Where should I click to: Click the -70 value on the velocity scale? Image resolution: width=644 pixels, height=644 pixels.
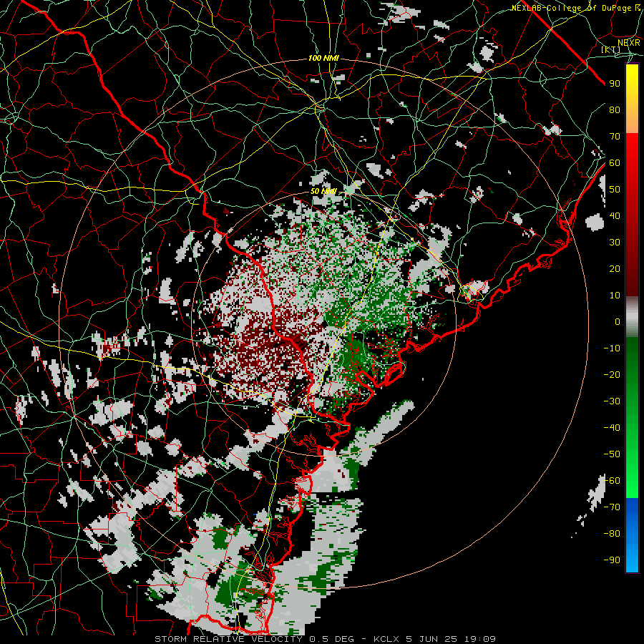[x=612, y=507]
